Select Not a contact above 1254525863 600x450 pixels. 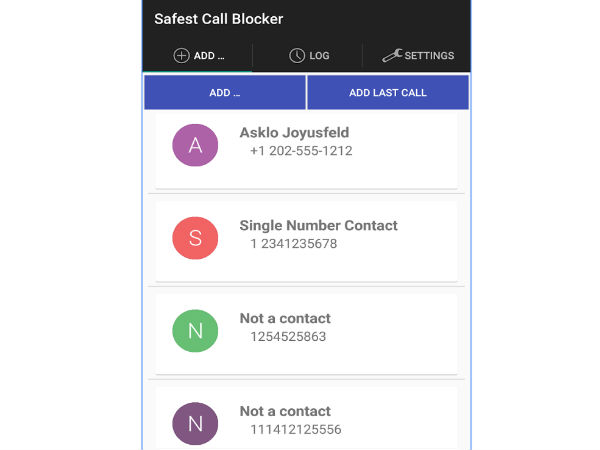point(285,319)
